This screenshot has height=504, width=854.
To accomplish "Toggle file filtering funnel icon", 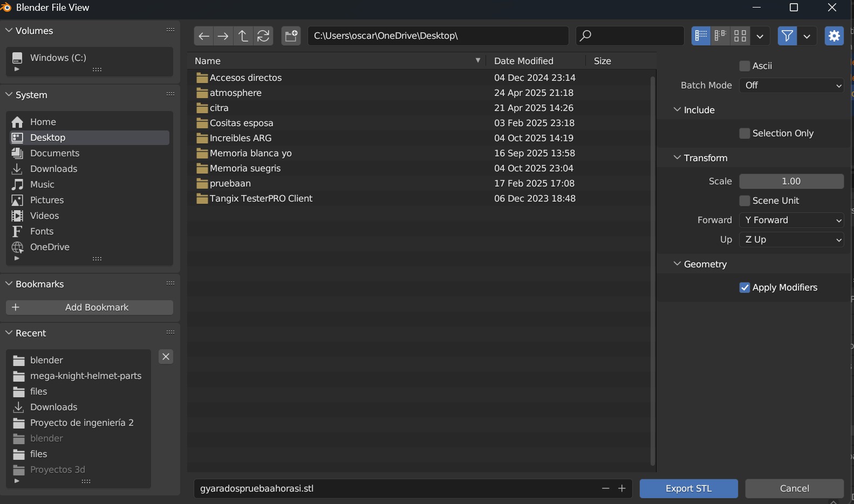I will 787,36.
